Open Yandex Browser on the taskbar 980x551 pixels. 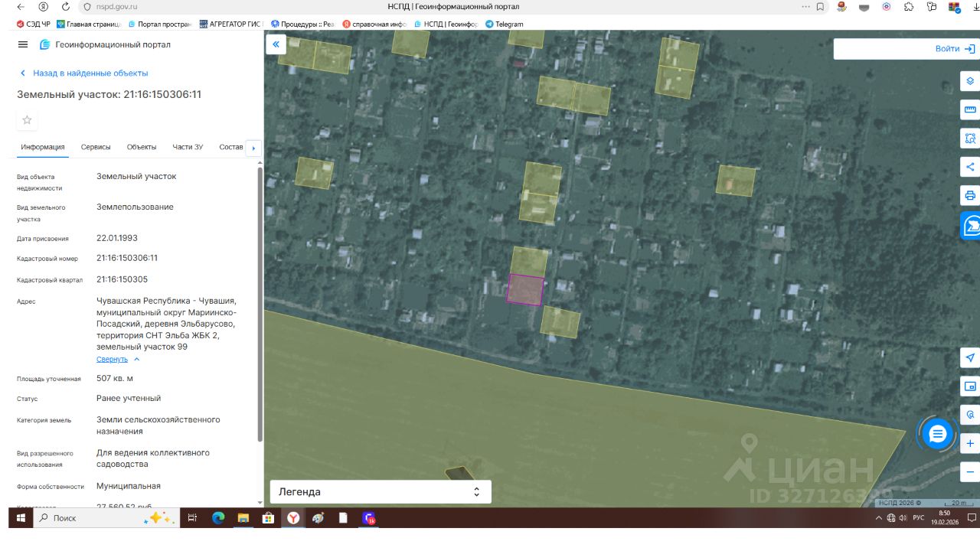click(x=293, y=518)
